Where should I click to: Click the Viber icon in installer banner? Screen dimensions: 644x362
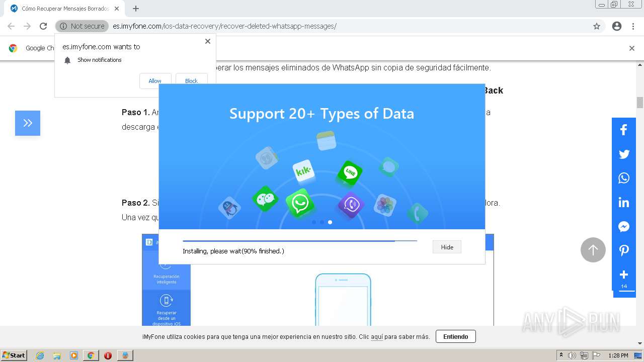point(350,205)
